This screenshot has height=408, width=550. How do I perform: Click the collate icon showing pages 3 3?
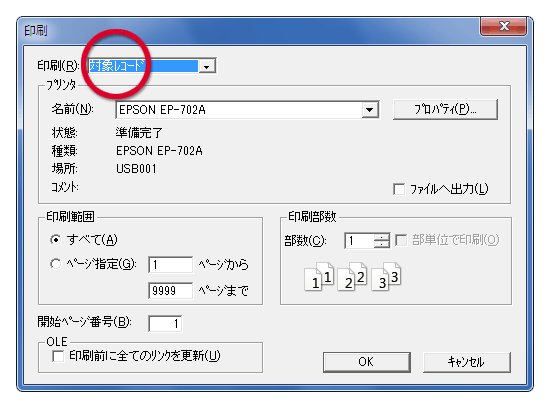pyautogui.click(x=386, y=276)
